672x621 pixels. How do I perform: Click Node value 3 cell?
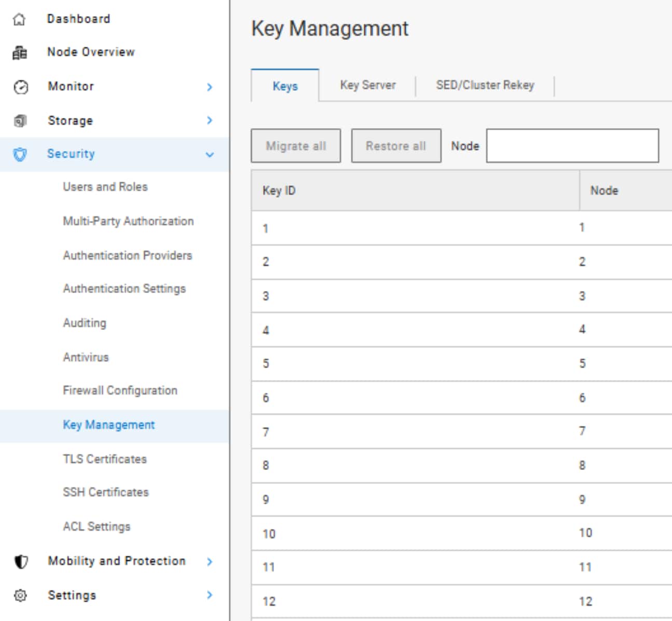point(626,296)
